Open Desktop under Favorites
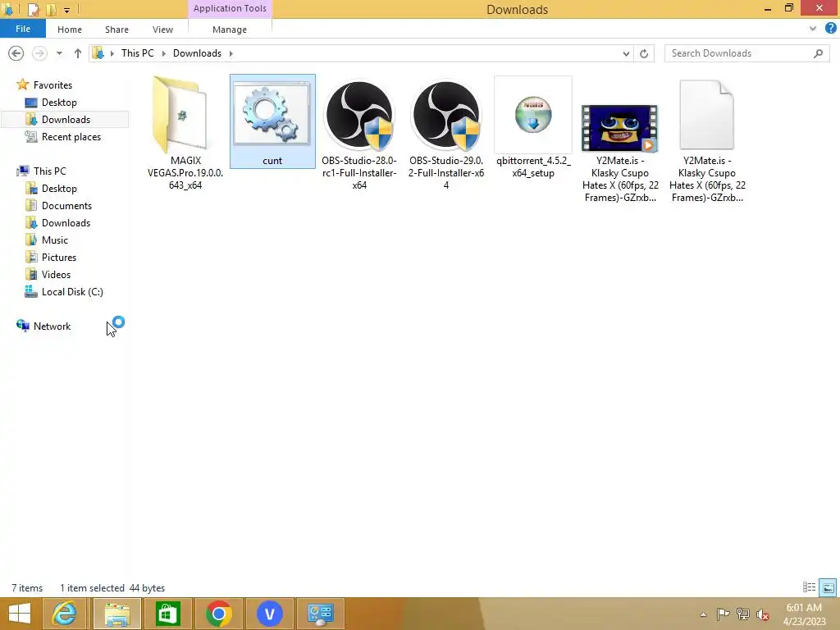Viewport: 840px width, 630px height. pyautogui.click(x=59, y=103)
